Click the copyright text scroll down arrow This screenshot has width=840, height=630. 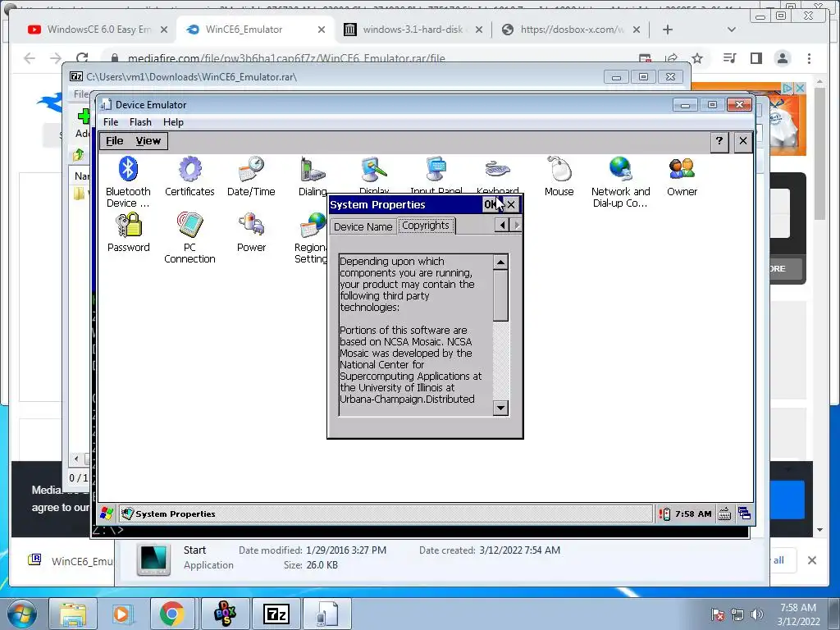pos(500,408)
